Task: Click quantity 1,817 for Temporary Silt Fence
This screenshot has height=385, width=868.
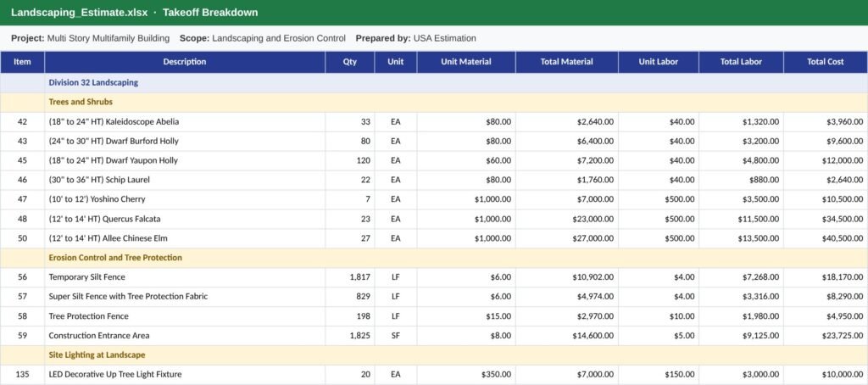Action: point(350,277)
